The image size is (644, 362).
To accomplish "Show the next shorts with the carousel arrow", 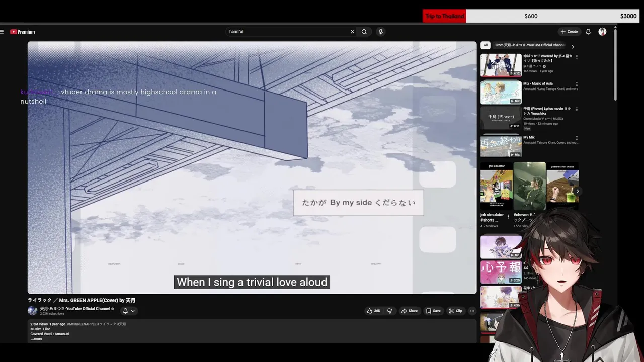I will point(578,191).
